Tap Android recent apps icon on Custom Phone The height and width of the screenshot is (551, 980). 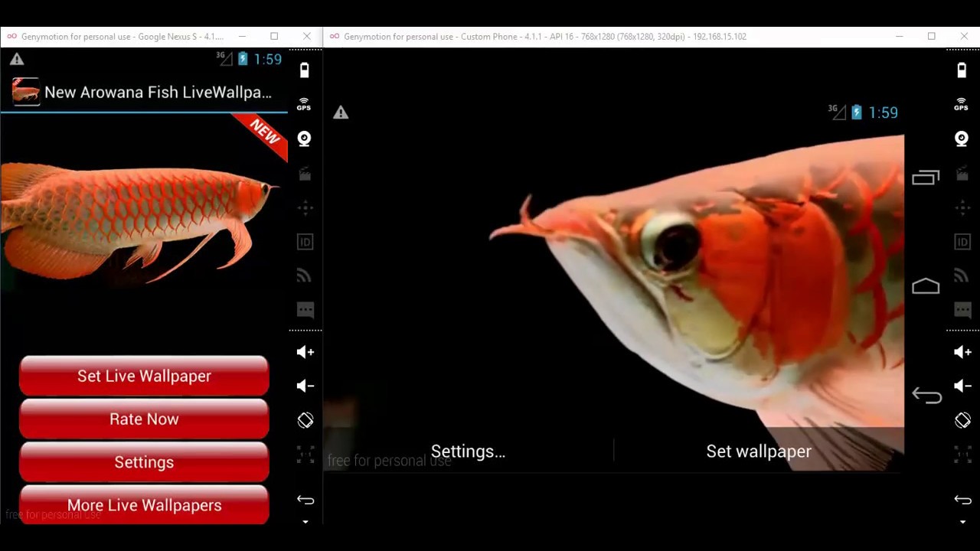tap(926, 178)
